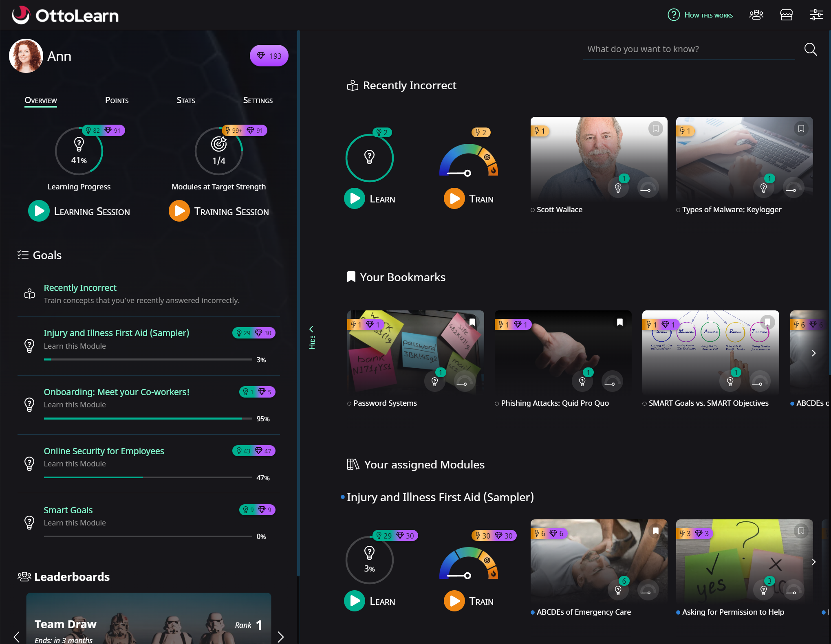Click strength gauge icon on Keylogger card
831x644 pixels.
[793, 188]
